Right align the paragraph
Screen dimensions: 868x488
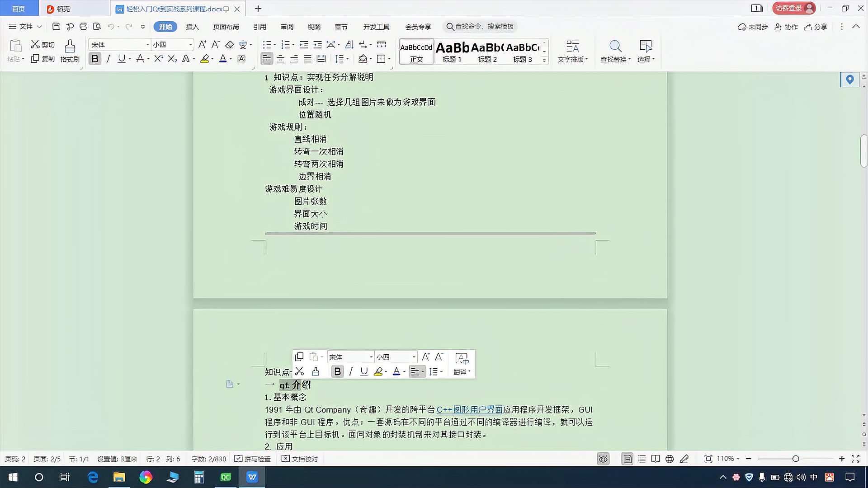pos(294,59)
